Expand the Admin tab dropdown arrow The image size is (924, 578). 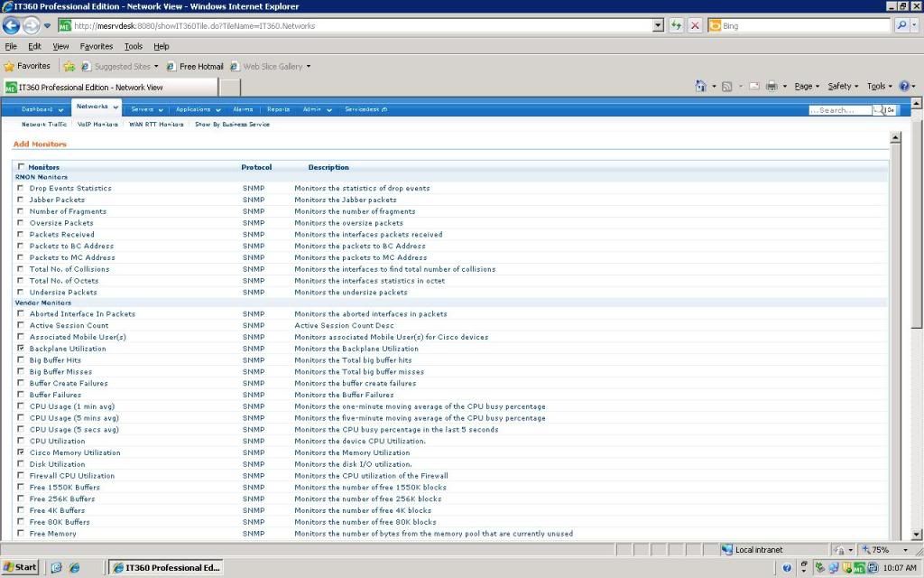click(x=328, y=110)
